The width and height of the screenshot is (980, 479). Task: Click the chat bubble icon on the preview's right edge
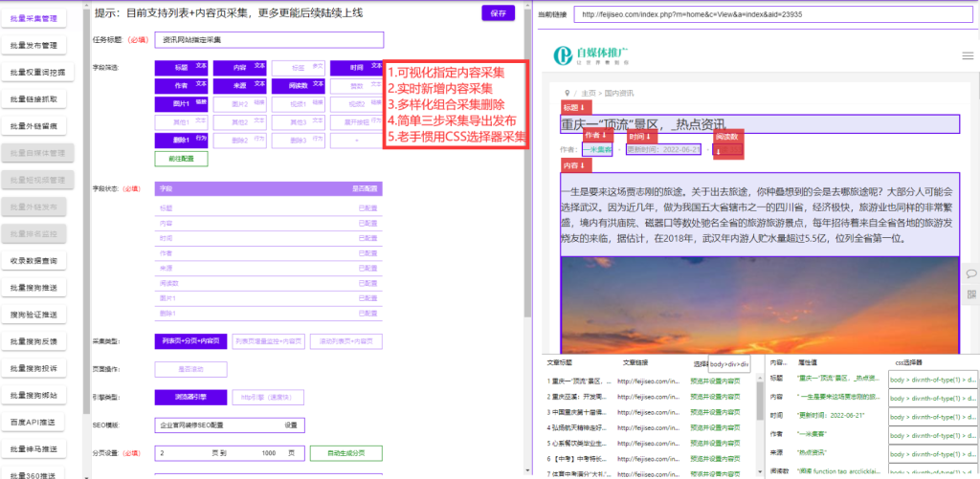tap(971, 273)
